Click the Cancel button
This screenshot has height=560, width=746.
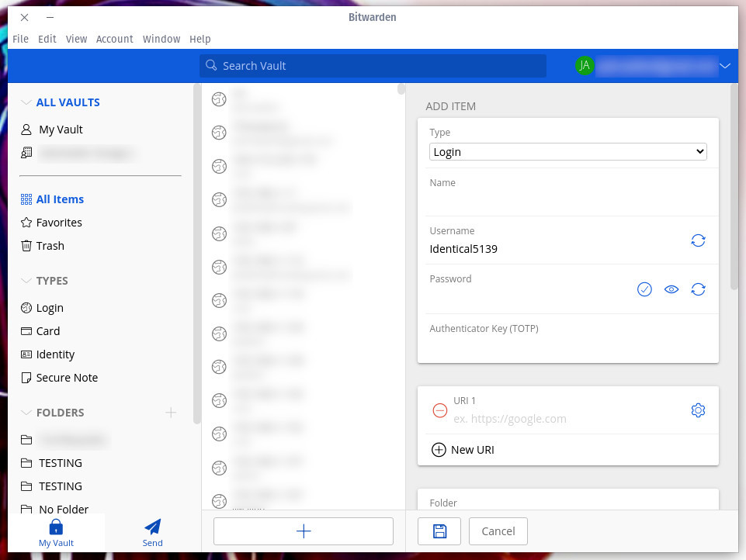click(x=498, y=531)
